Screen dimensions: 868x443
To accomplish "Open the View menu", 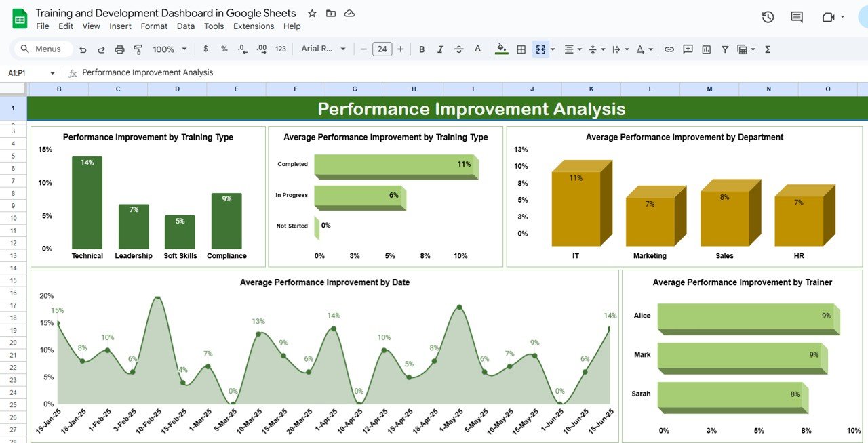I will (x=92, y=26).
